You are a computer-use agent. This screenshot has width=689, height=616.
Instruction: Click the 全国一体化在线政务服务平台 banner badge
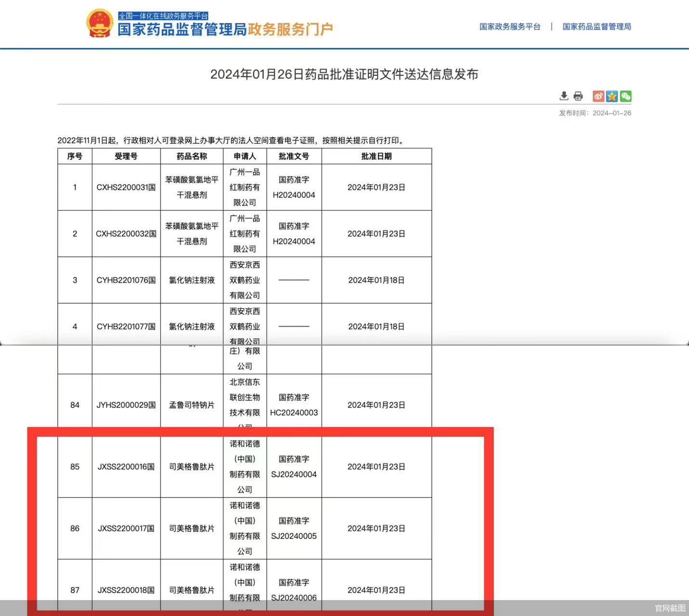click(x=164, y=15)
